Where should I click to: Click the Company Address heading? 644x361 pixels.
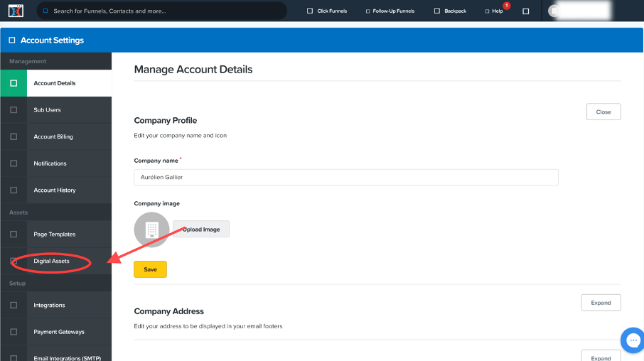(168, 311)
